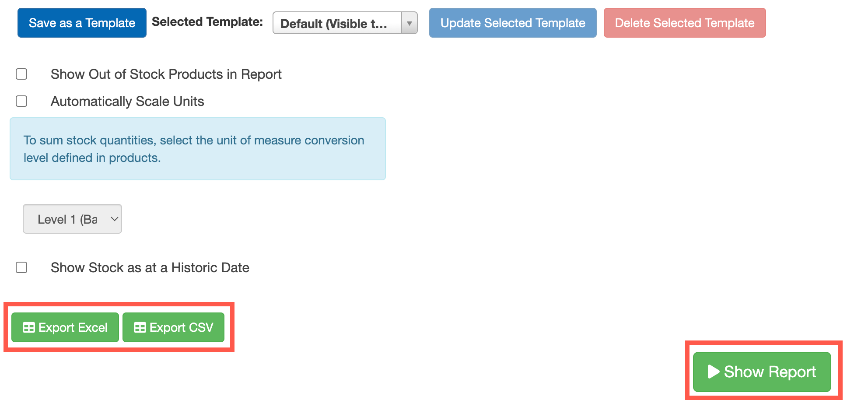This screenshot has height=414, width=868.
Task: Toggle Show Stock as at Historic Date checkbox
Action: 21,267
